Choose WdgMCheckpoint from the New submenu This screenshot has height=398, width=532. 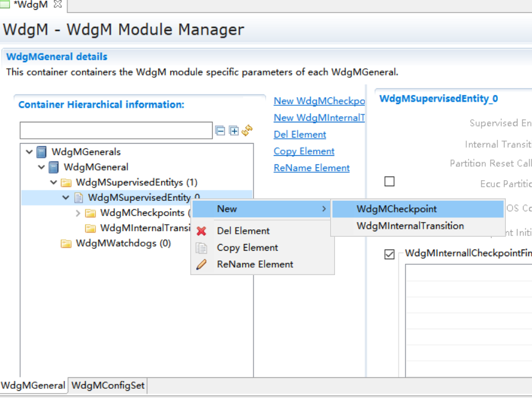(396, 209)
